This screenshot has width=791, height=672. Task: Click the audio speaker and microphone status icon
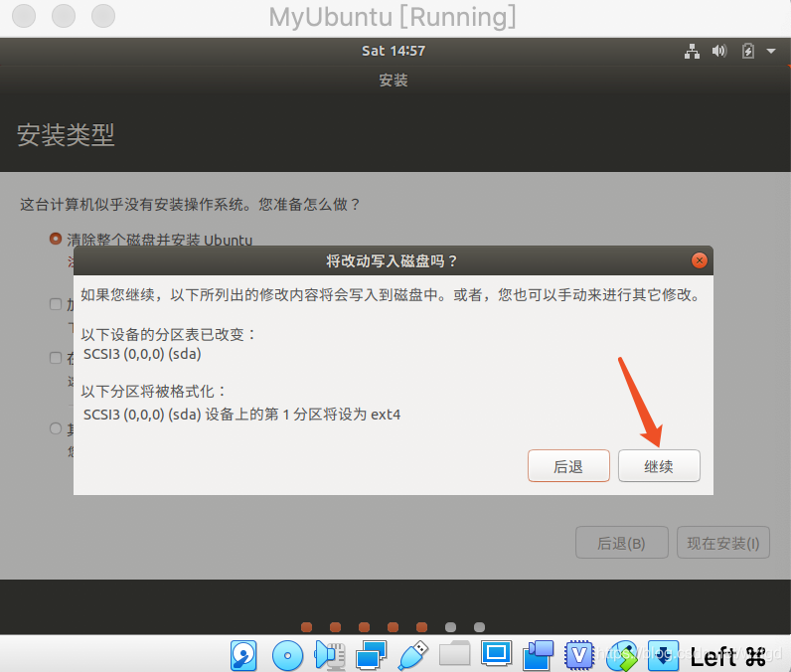click(329, 655)
